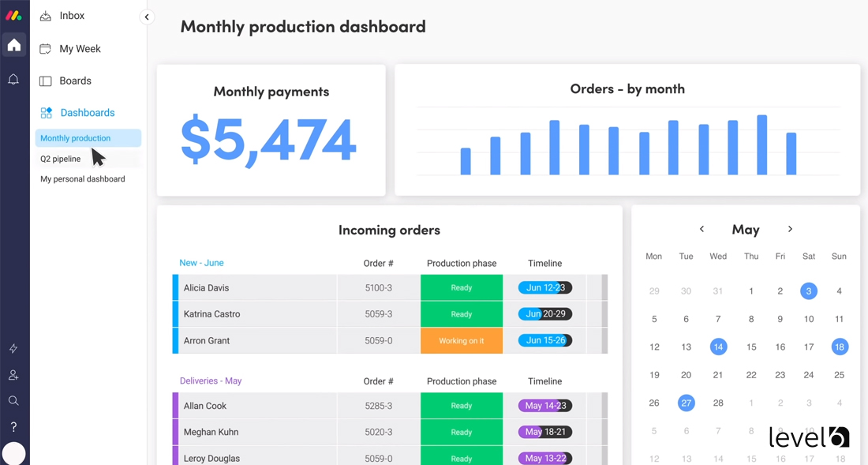Select May 14 on the calendar

tap(718, 347)
